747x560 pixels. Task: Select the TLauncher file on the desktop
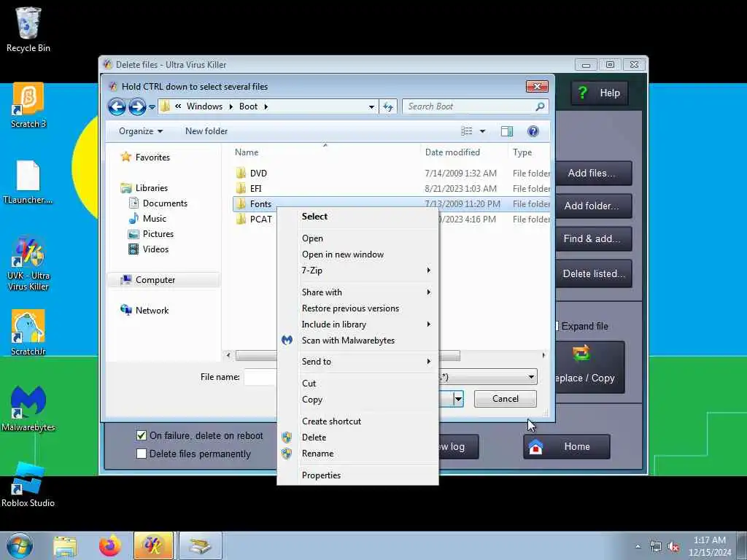28,182
